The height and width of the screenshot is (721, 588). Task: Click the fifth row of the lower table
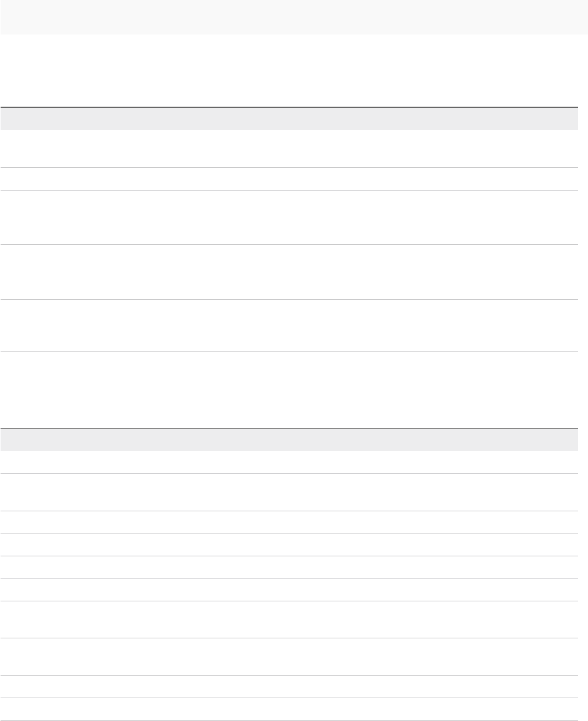click(x=289, y=567)
